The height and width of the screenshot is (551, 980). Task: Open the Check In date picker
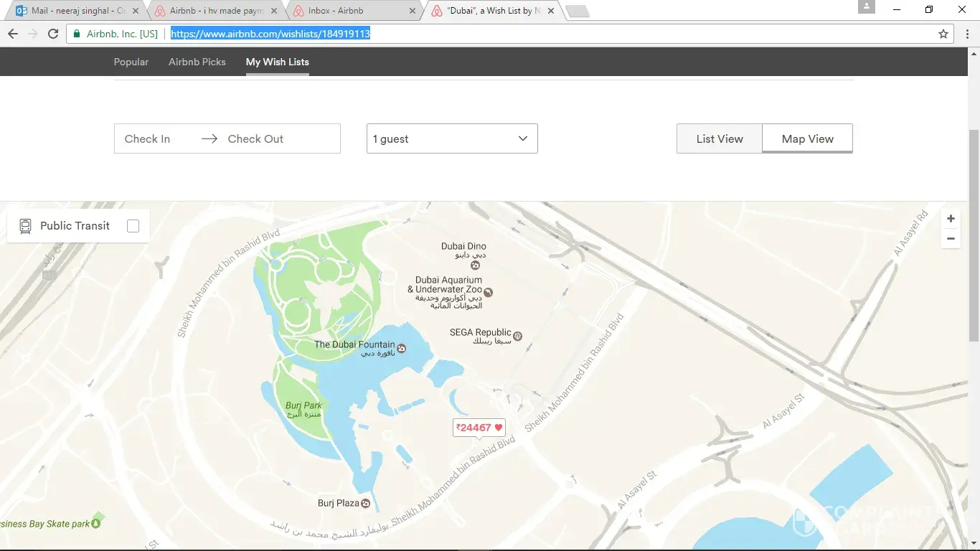[x=148, y=138]
